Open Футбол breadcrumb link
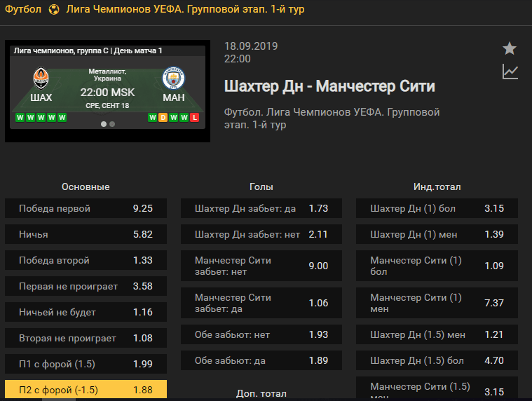The image size is (532, 401). 23,9
